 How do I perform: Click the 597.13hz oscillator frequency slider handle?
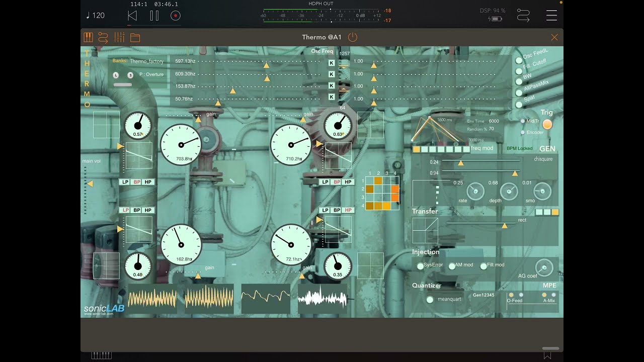(x=267, y=65)
